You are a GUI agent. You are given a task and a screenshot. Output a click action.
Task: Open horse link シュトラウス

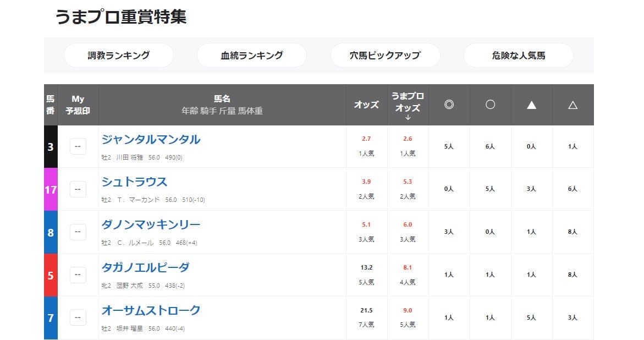point(134,182)
